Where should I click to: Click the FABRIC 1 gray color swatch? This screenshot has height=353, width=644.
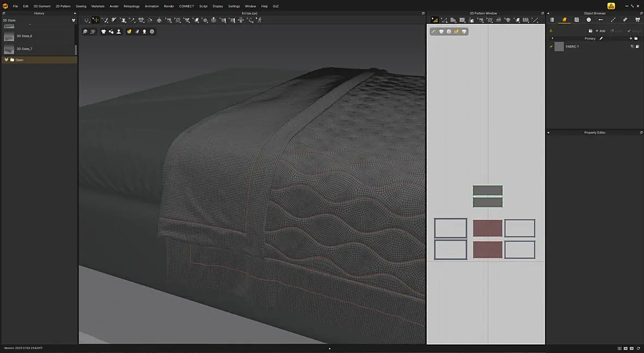tap(559, 46)
